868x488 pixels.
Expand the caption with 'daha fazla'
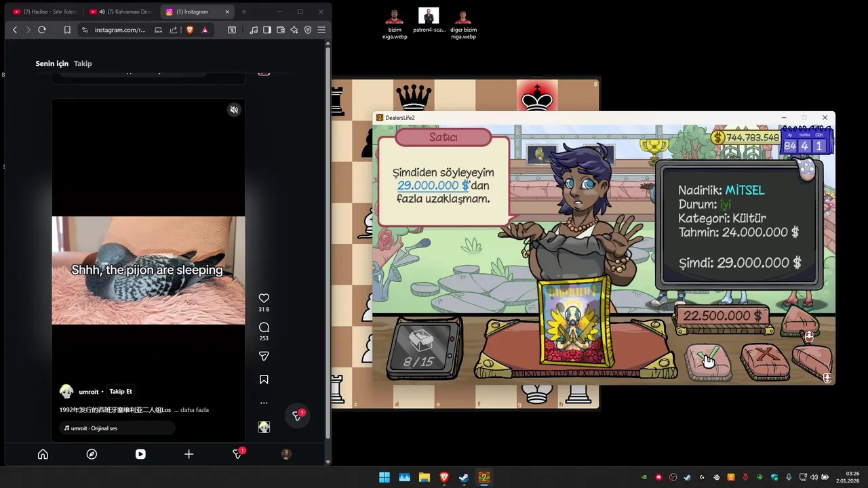coord(195,410)
